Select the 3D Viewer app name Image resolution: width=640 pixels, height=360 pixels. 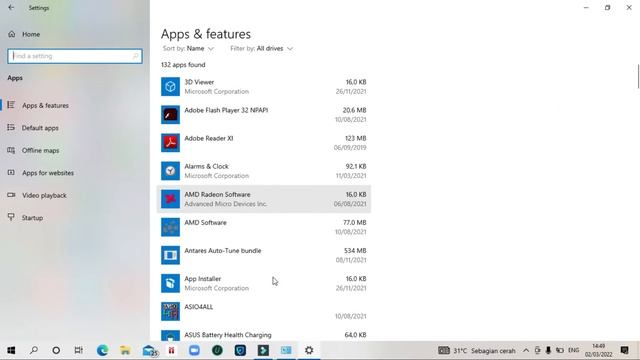[x=199, y=82]
